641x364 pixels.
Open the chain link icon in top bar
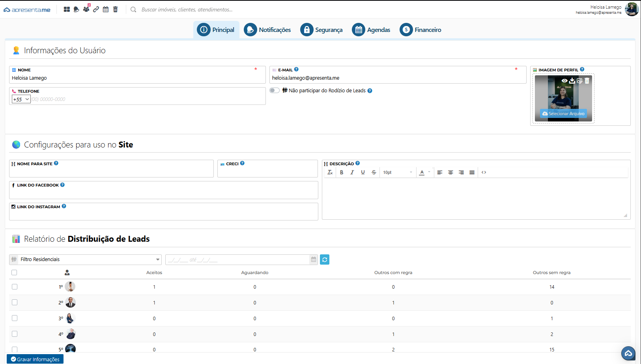coord(96,9)
